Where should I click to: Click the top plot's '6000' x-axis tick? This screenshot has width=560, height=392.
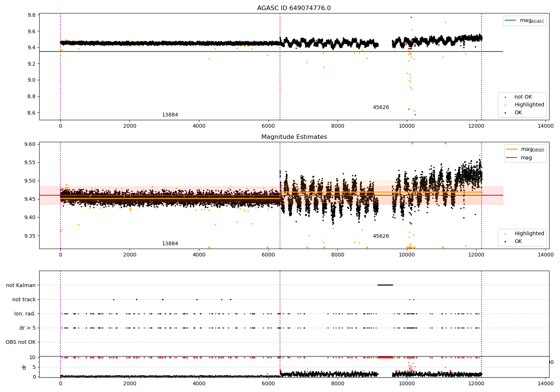[268, 126]
